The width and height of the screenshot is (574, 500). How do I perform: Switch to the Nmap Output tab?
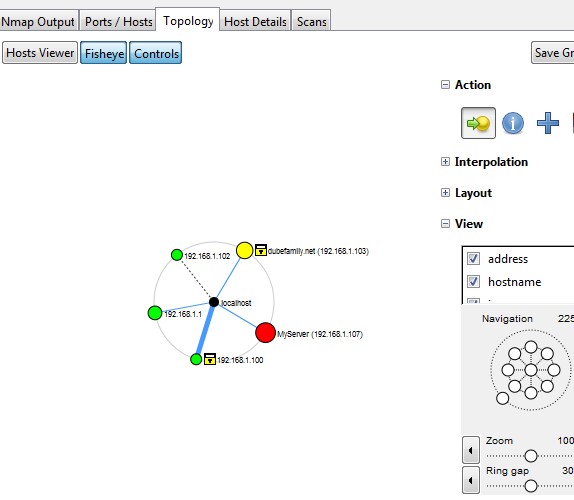[x=38, y=22]
